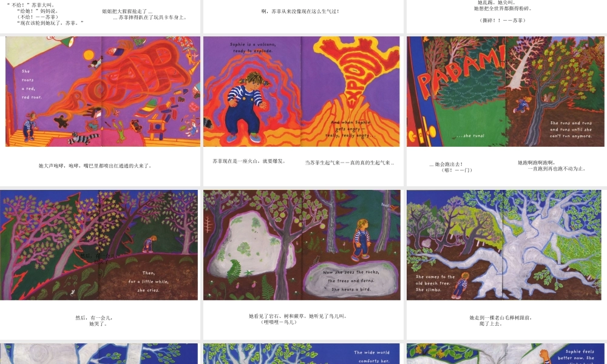Select the 'Sophie feels better now' page thumbnail
The image size is (607, 364).
(505, 354)
